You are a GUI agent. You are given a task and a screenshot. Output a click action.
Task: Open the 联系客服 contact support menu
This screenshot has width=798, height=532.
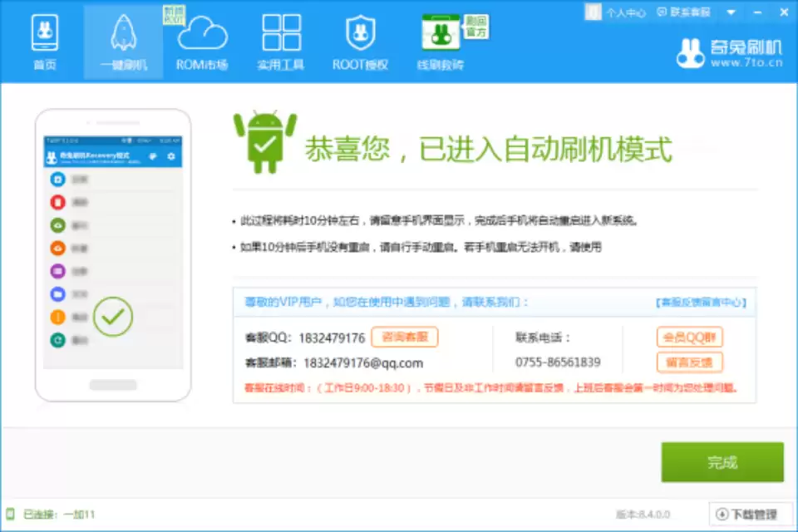click(682, 12)
